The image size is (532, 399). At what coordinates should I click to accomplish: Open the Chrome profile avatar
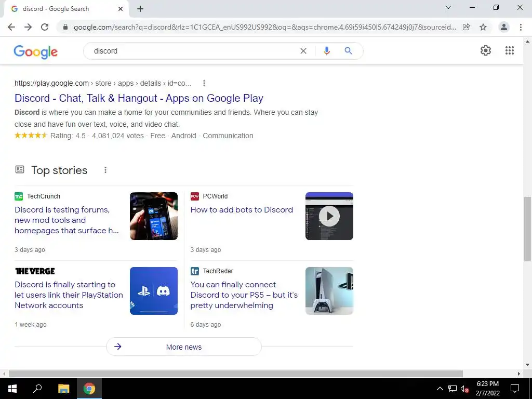click(x=504, y=27)
